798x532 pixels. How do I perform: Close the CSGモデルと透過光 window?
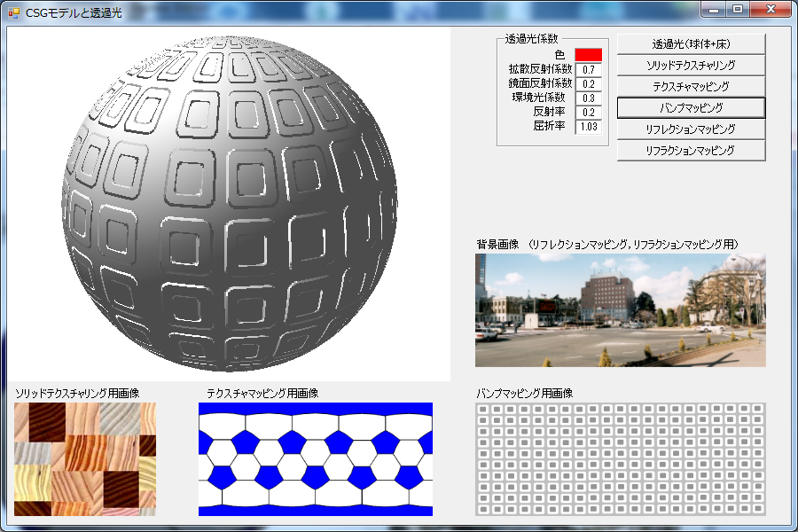pos(771,10)
